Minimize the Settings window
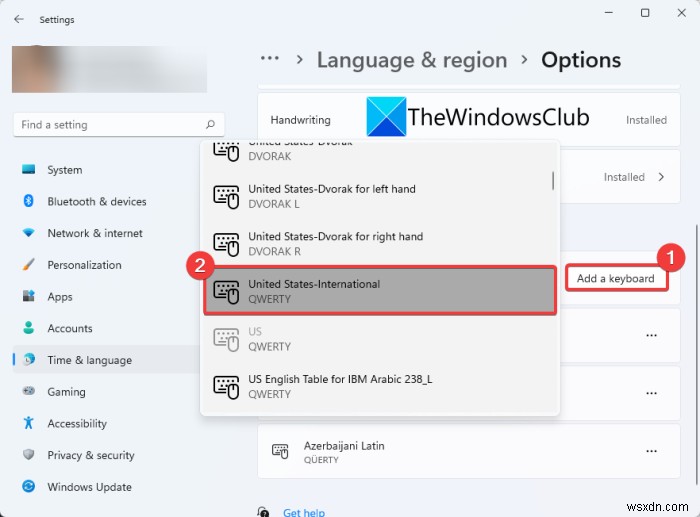 pyautogui.click(x=608, y=13)
